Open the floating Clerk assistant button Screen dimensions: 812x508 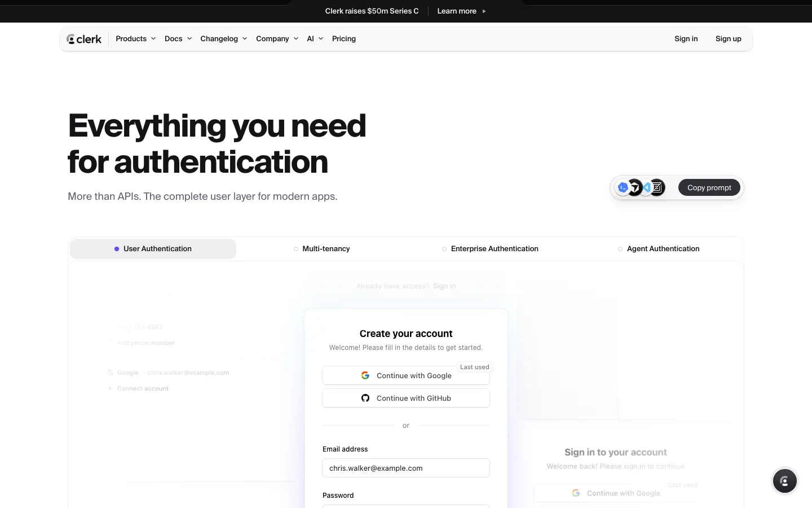[784, 481]
